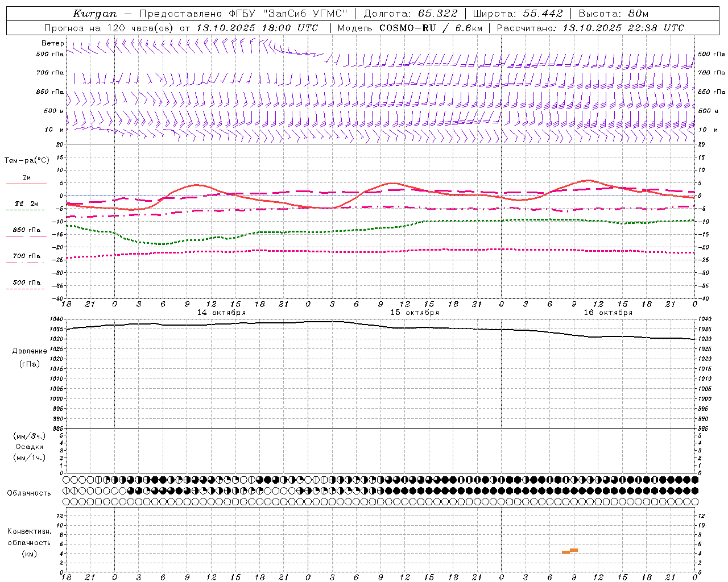Click the "16 октября" date label
728x582 pixels.
608,313
